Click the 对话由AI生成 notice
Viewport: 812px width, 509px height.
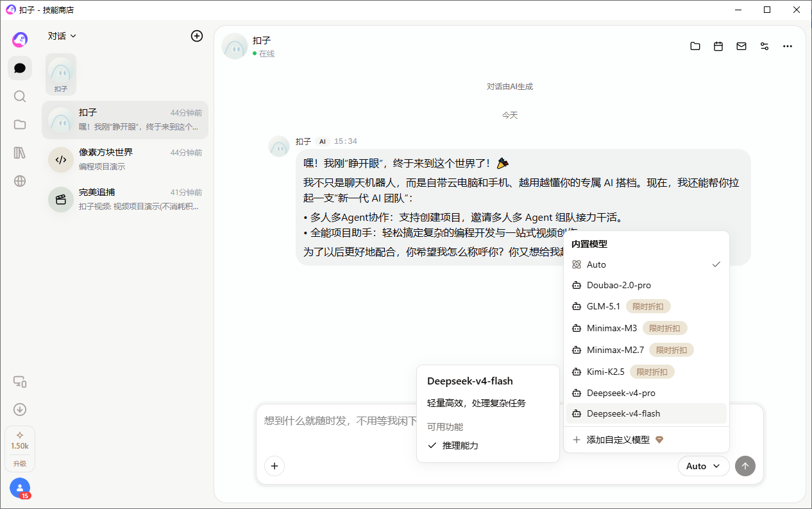click(x=510, y=87)
